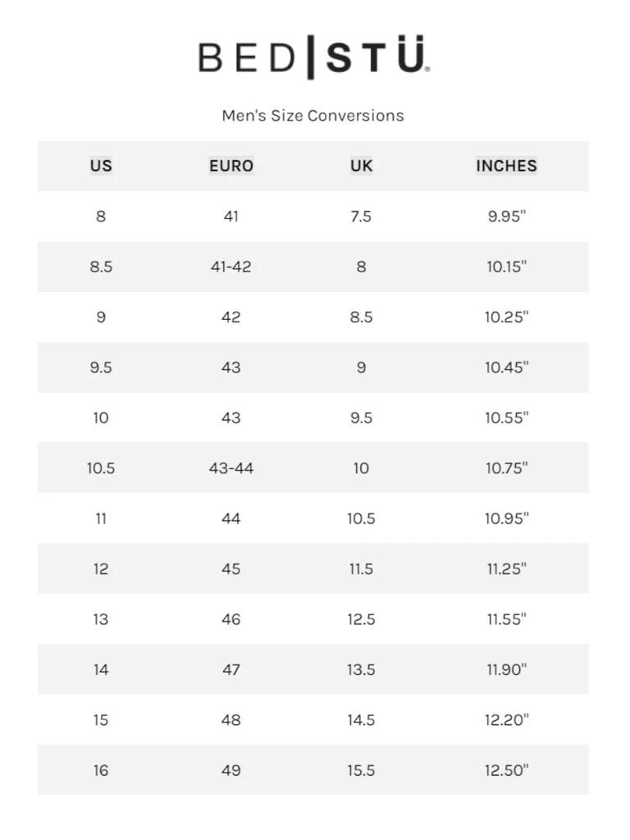Viewport: 630px width, 840px height.
Task: Select the 41-42 Euro size cell
Action: (231, 267)
